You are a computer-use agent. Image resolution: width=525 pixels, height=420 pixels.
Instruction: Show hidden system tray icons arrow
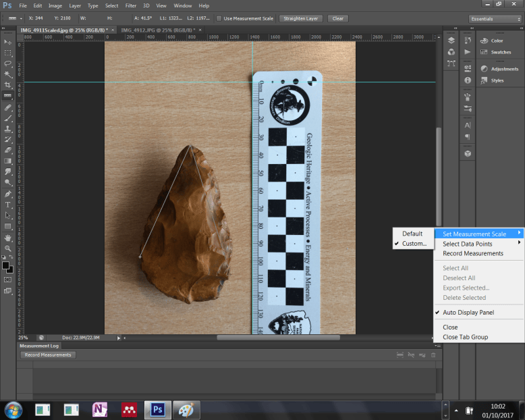click(x=456, y=411)
